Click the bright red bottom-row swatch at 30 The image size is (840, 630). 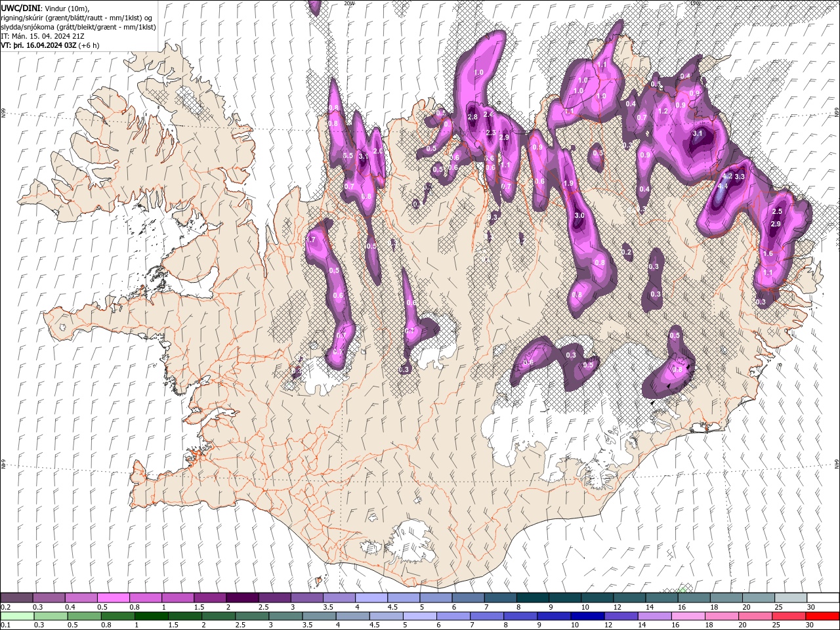point(823,616)
